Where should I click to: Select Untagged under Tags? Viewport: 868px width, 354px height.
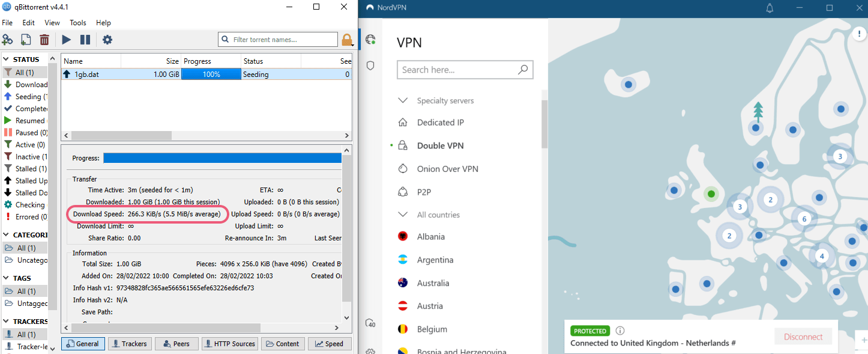coord(25,304)
